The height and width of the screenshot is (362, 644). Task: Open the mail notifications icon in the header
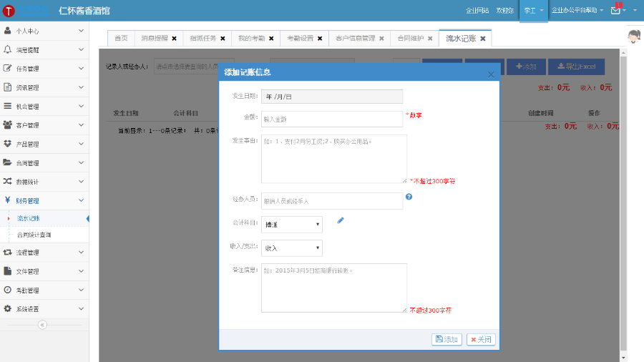(615, 10)
